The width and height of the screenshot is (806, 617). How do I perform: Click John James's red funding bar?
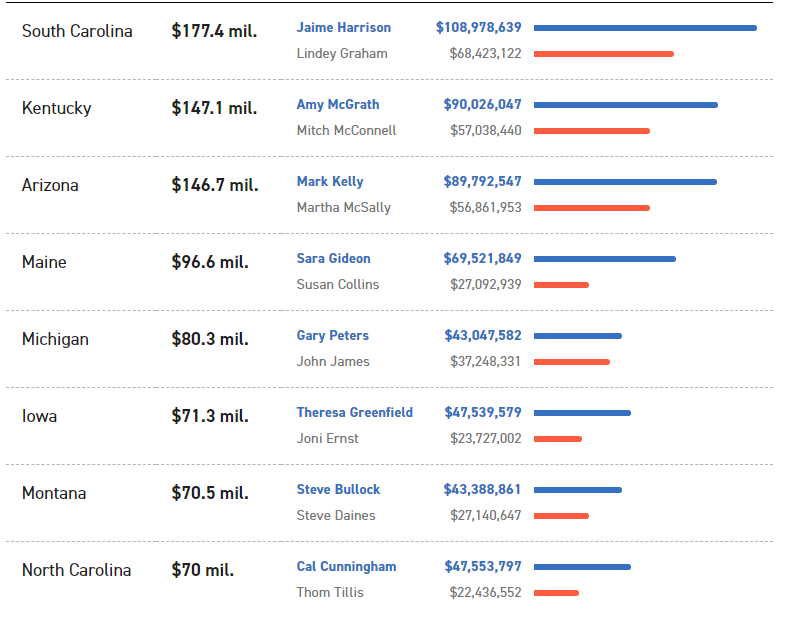pyautogui.click(x=571, y=362)
